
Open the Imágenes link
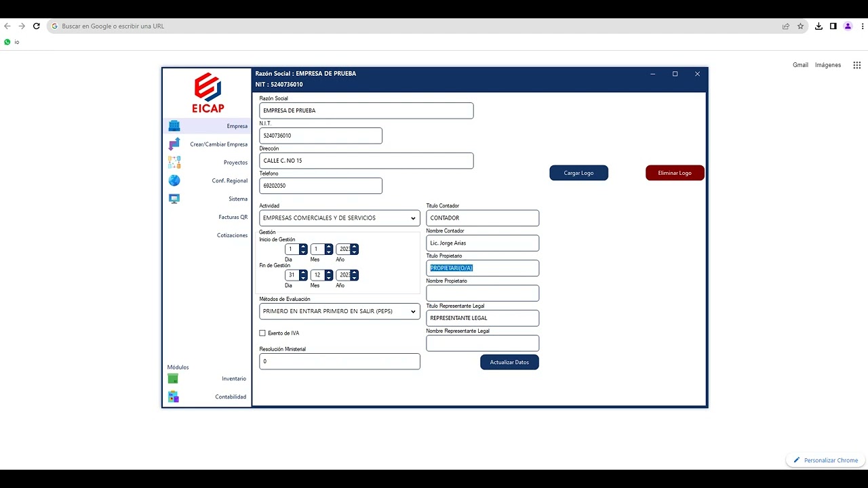[x=828, y=65]
